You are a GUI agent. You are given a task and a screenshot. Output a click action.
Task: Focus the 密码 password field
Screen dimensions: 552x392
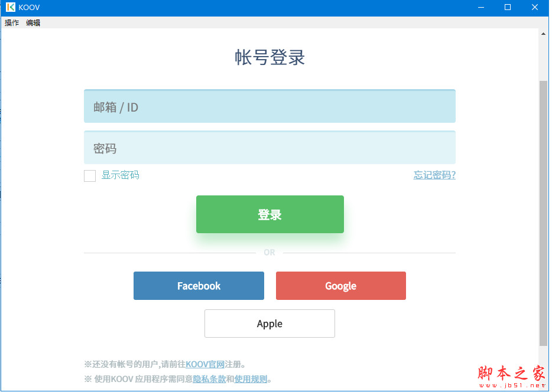point(269,148)
